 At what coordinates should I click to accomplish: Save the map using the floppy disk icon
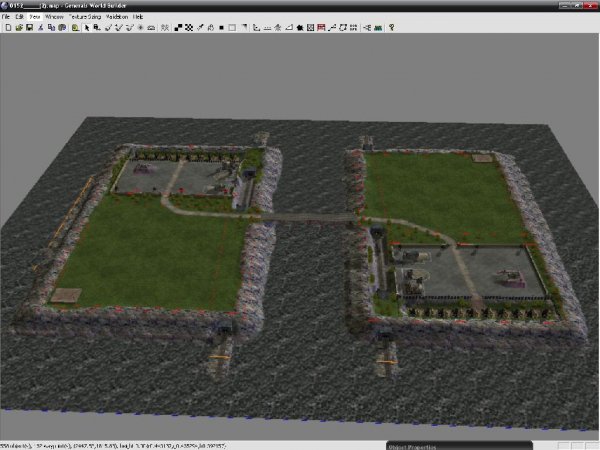[29, 28]
